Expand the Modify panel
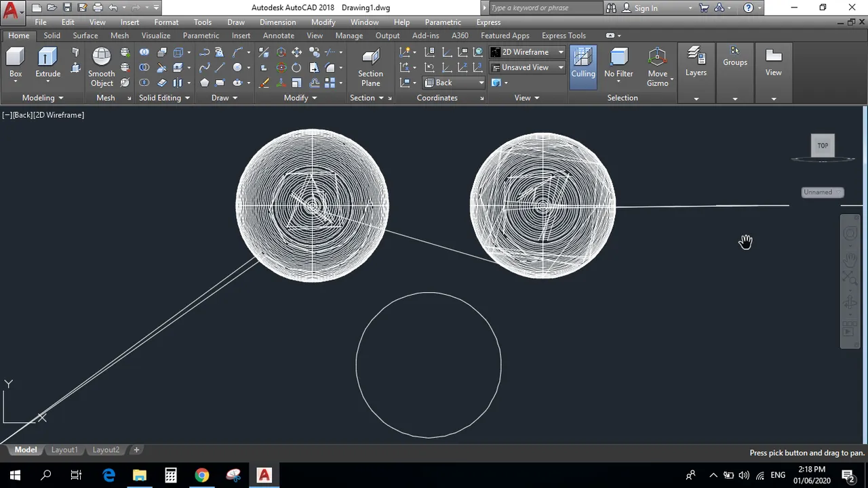The height and width of the screenshot is (488, 868). click(300, 98)
